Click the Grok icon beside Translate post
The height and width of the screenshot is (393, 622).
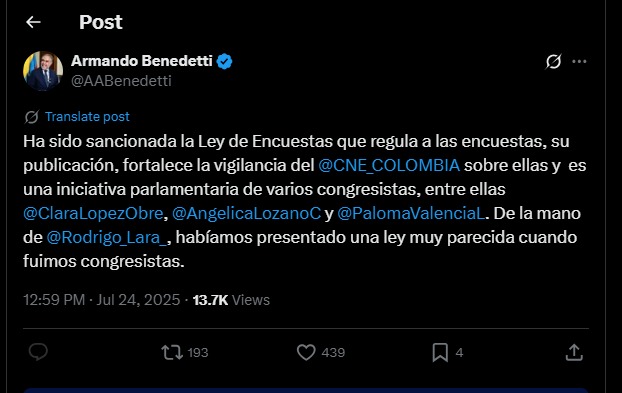(x=32, y=117)
